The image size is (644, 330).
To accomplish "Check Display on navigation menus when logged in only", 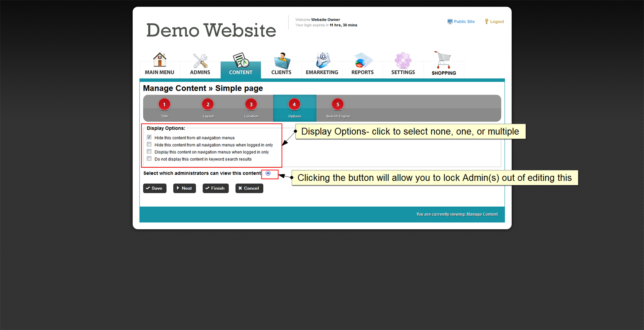I will [x=149, y=152].
